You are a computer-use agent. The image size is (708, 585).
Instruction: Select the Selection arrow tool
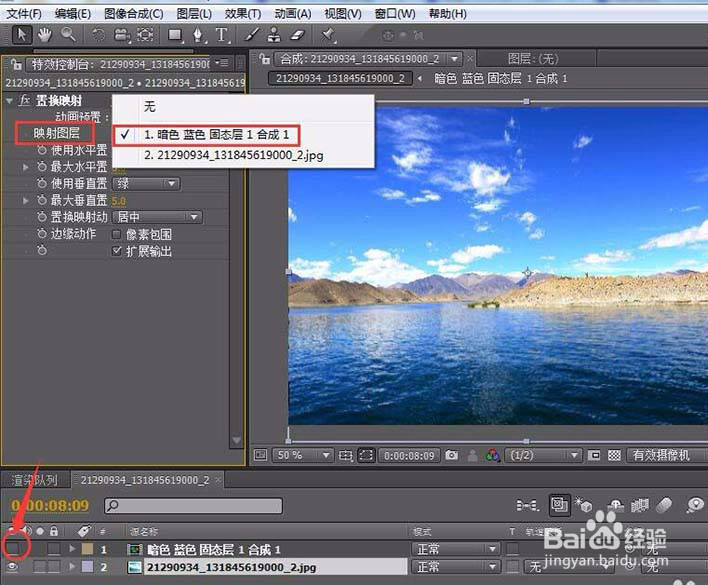point(22,35)
